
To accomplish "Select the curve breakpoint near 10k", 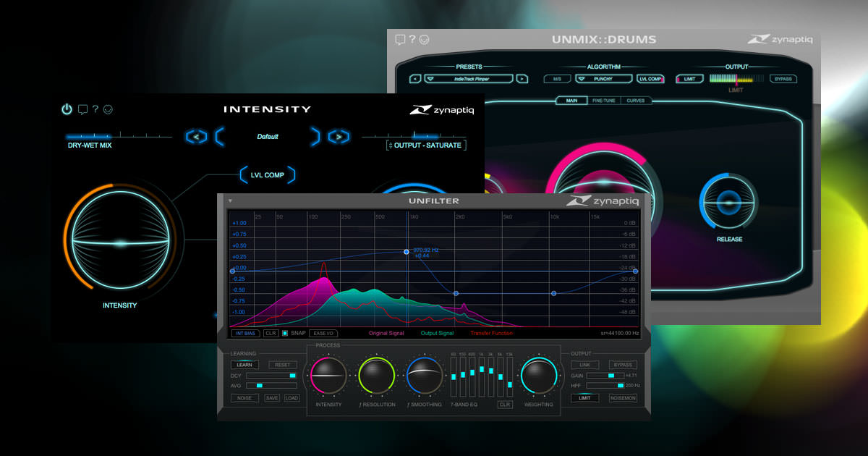I will [553, 293].
